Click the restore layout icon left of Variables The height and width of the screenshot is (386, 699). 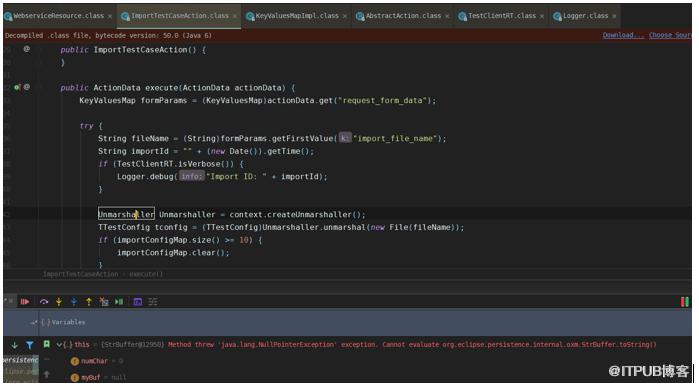coord(33,322)
